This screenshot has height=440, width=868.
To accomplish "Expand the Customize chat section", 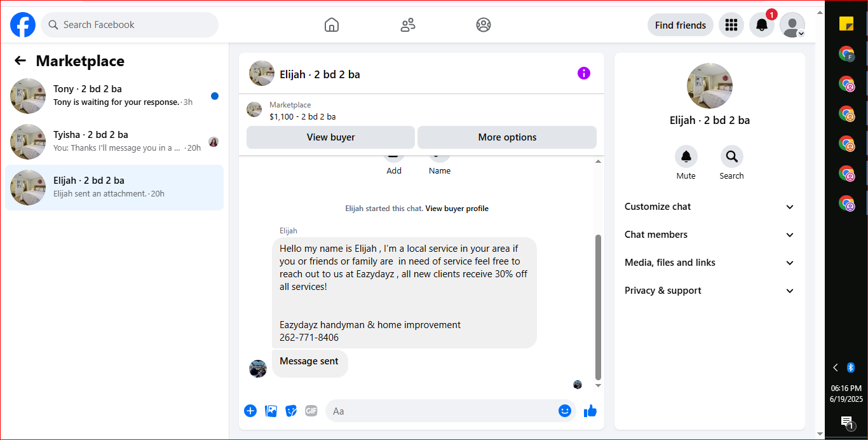I will [x=710, y=207].
